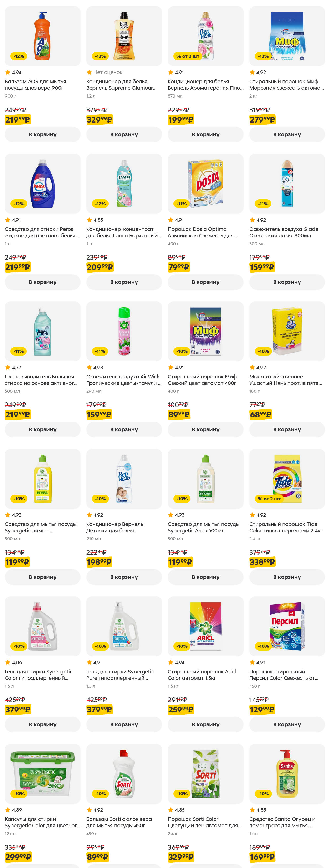This screenshot has height=868, width=331.
Task: Click the Glade air freshener image
Action: [x=287, y=183]
